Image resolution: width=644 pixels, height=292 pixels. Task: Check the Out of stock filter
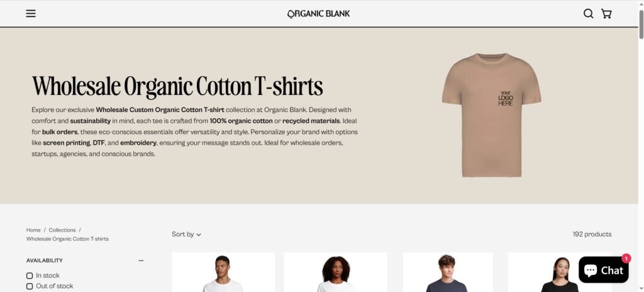30,286
